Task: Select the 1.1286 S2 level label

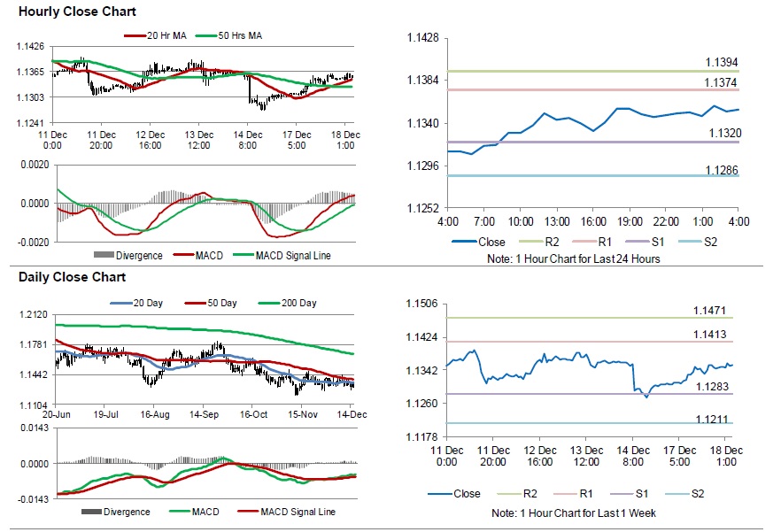Action: (x=722, y=168)
